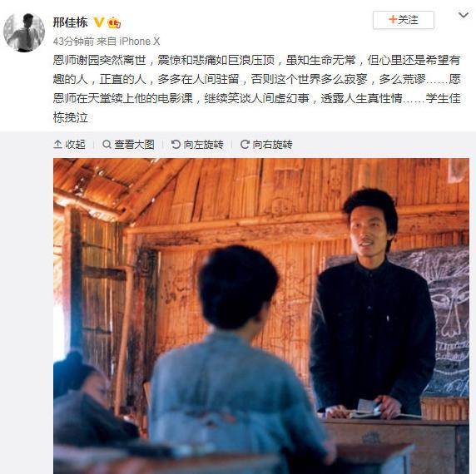Screen dimensions: 476x474
Task: Choose the 向右旋转 text option
Action: [273, 145]
